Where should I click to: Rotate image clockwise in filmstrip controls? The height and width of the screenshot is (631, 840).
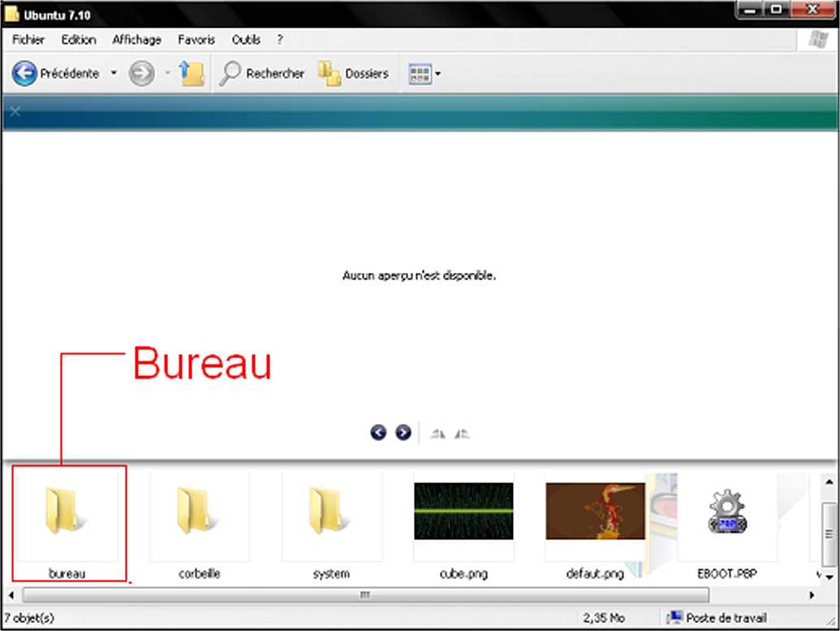coord(437,433)
